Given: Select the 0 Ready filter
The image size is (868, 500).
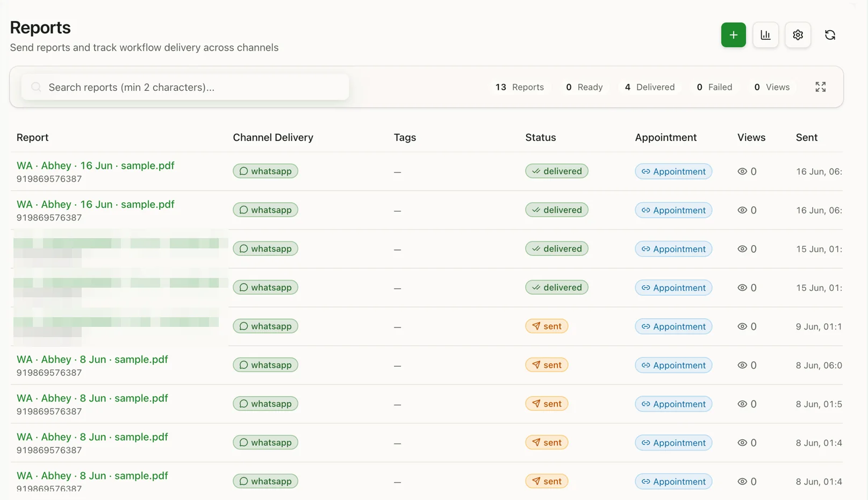Looking at the screenshot, I should coord(584,87).
